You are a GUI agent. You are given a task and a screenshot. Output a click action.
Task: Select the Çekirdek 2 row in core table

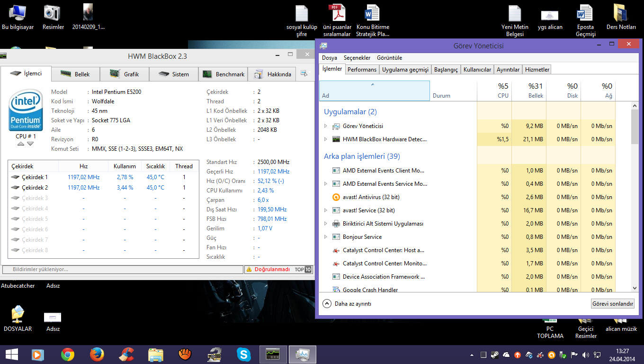point(103,187)
